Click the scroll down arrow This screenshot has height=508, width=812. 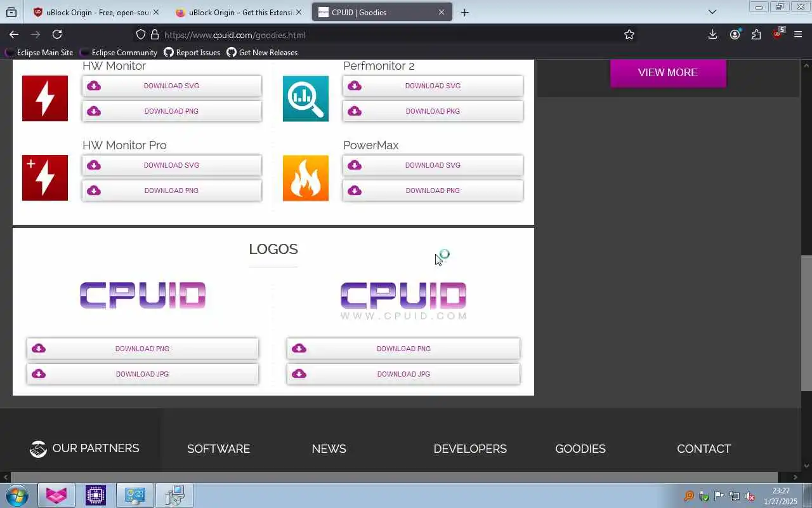(806, 465)
